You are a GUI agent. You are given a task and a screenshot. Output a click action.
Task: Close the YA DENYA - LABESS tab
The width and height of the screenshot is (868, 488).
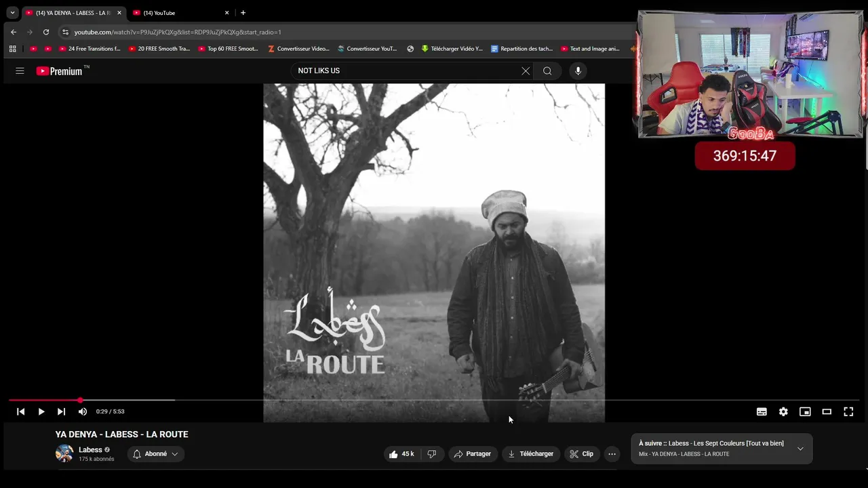coord(119,13)
